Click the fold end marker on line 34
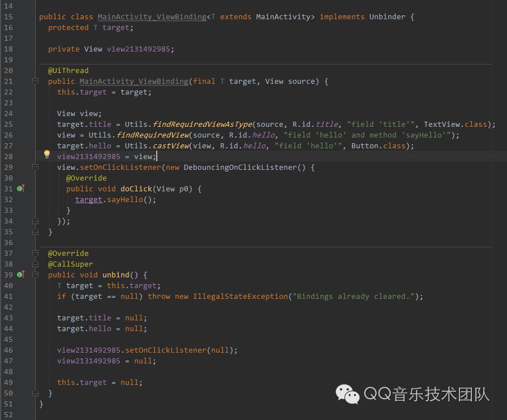Image resolution: width=507 pixels, height=420 pixels. 35,221
